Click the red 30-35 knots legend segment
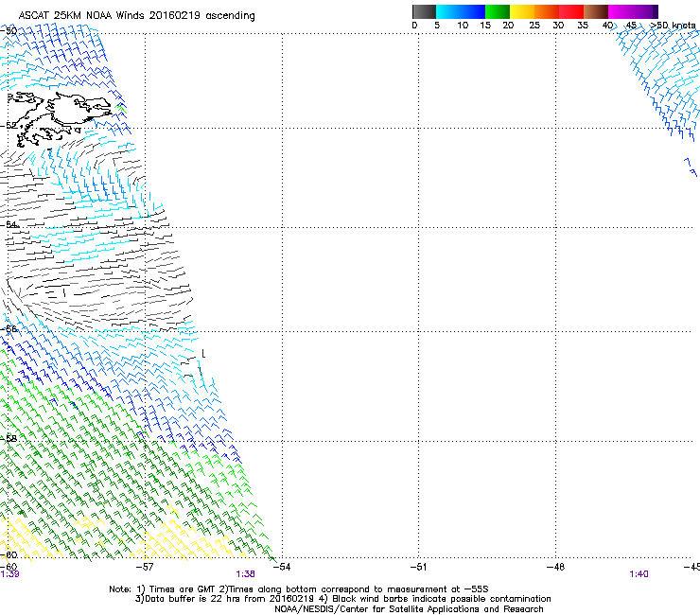This screenshot has height=615, width=700. click(x=571, y=11)
